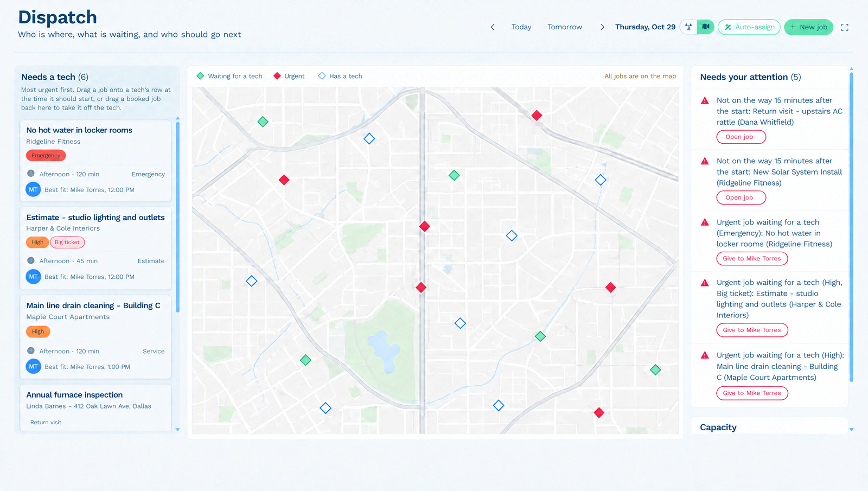This screenshot has width=868, height=491.
Task: Go to the previous day with left chevron
Action: (493, 27)
